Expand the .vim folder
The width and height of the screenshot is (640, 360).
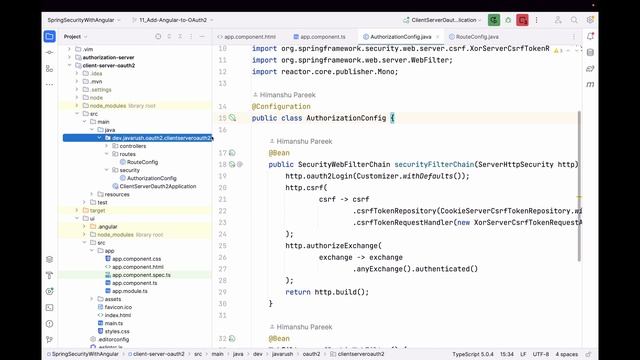[69, 49]
